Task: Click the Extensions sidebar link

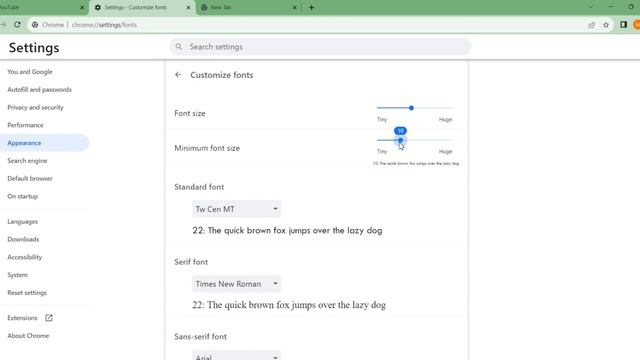Action: 22,318
